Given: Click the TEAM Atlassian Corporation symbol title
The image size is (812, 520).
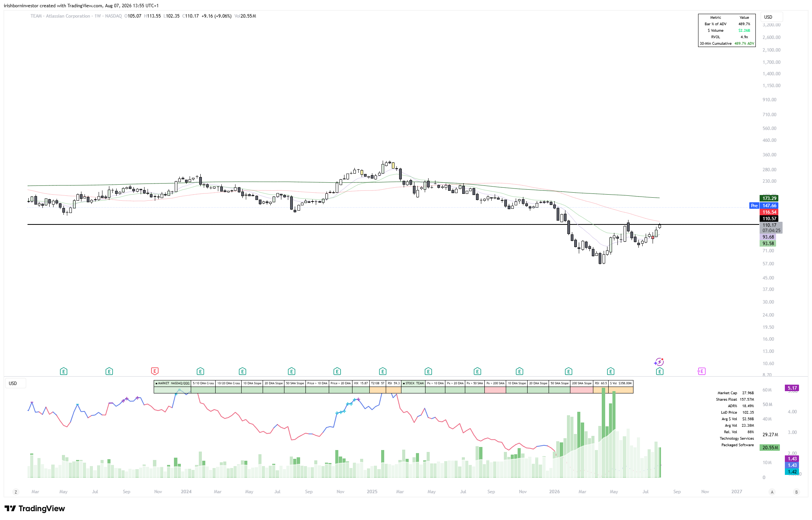Looking at the screenshot, I should (x=60, y=16).
